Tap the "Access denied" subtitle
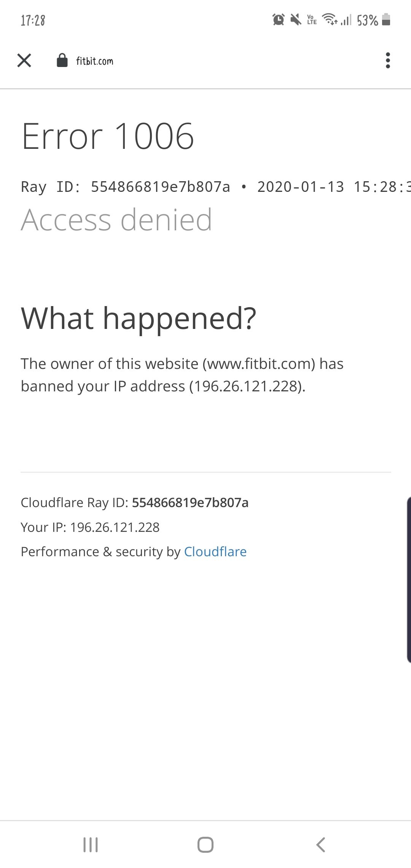This screenshot has height=868, width=411. coord(116,220)
